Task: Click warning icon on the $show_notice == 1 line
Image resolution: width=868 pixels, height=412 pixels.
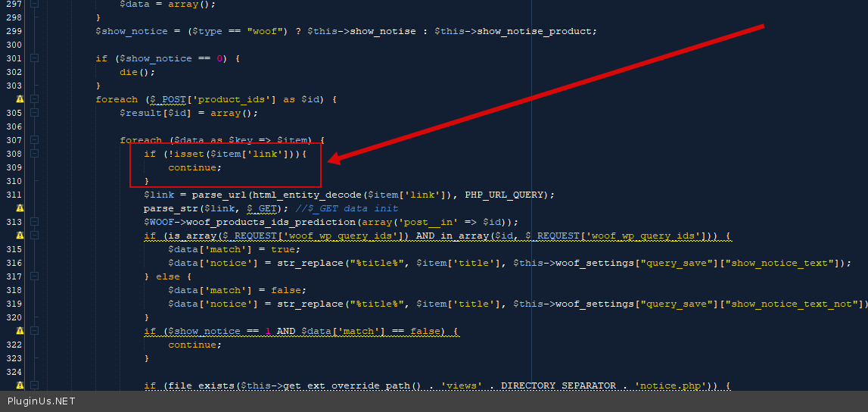Action: click(20, 331)
